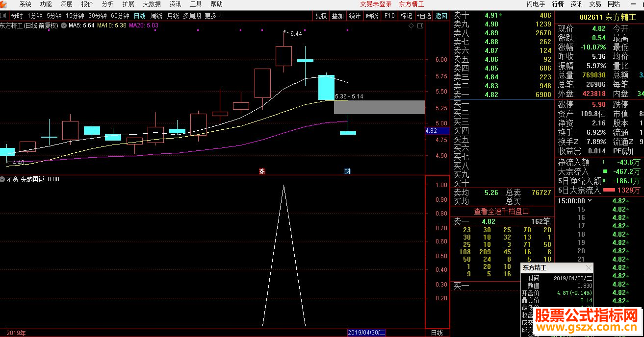
Task: Click the 卖一 price 4.82 row
Action: click(502, 95)
